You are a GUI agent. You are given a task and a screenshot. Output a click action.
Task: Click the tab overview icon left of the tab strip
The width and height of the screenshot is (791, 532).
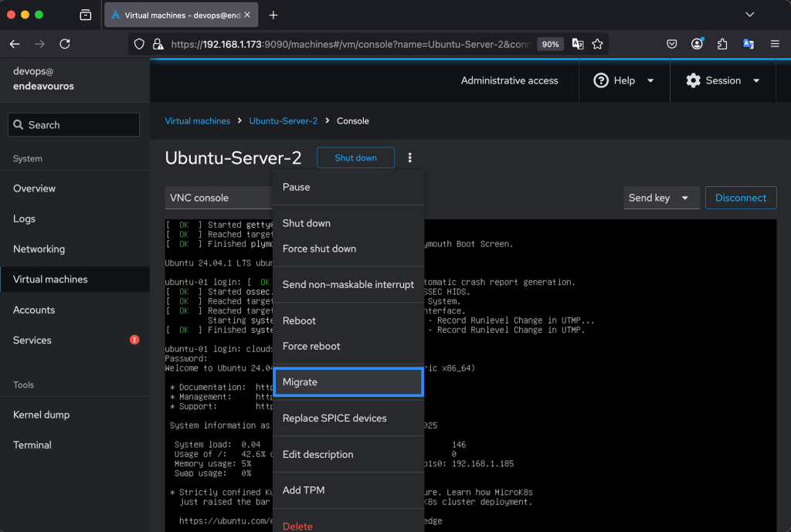(86, 15)
